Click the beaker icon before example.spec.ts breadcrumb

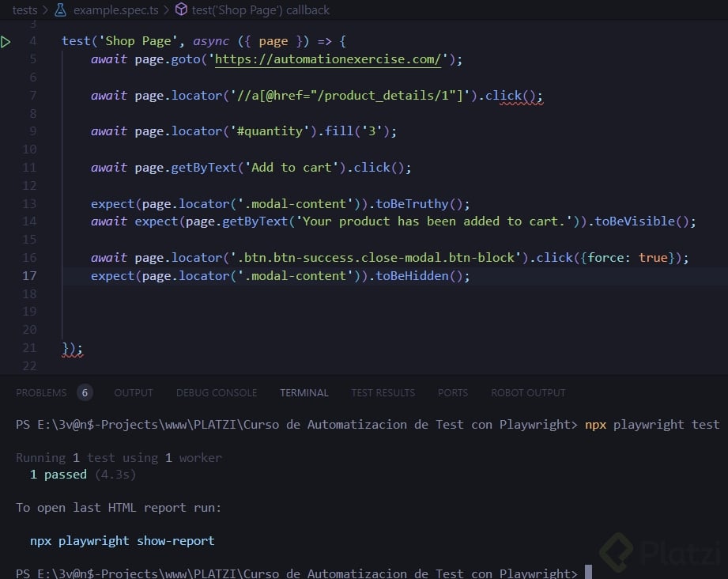pyautogui.click(x=60, y=9)
